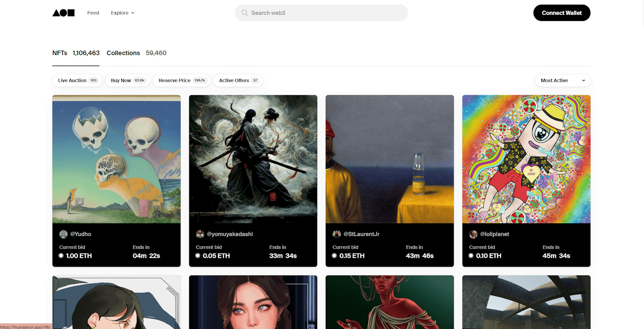Toggle the Reserve Price filter
644x329 pixels.
click(182, 80)
